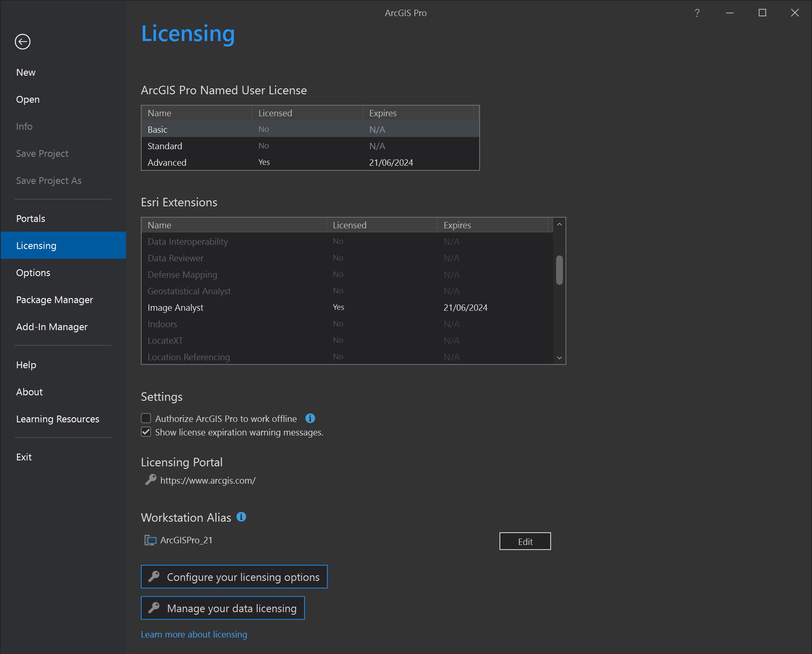The height and width of the screenshot is (654, 812).
Task: Click the back arrow circle icon
Action: (22, 41)
